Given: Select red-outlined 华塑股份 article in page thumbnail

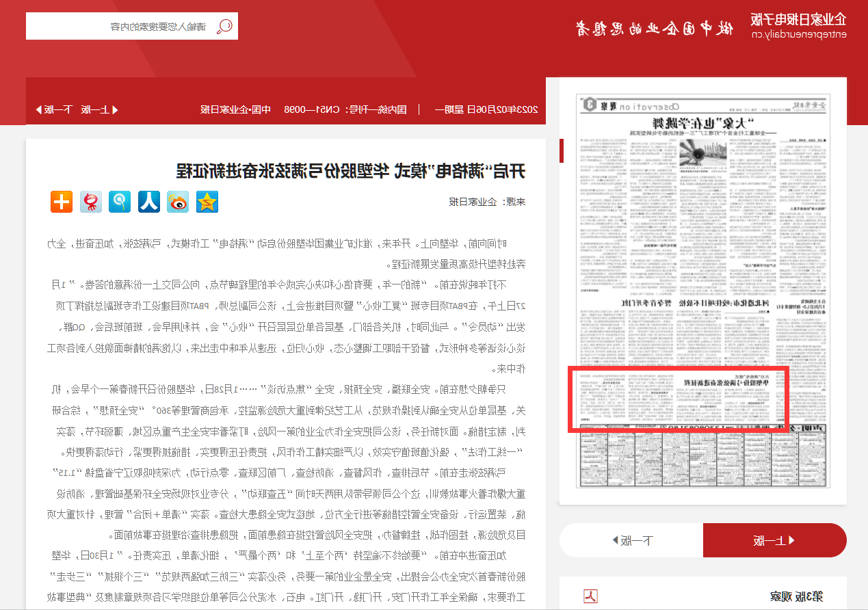Looking at the screenshot, I should pyautogui.click(x=679, y=400).
